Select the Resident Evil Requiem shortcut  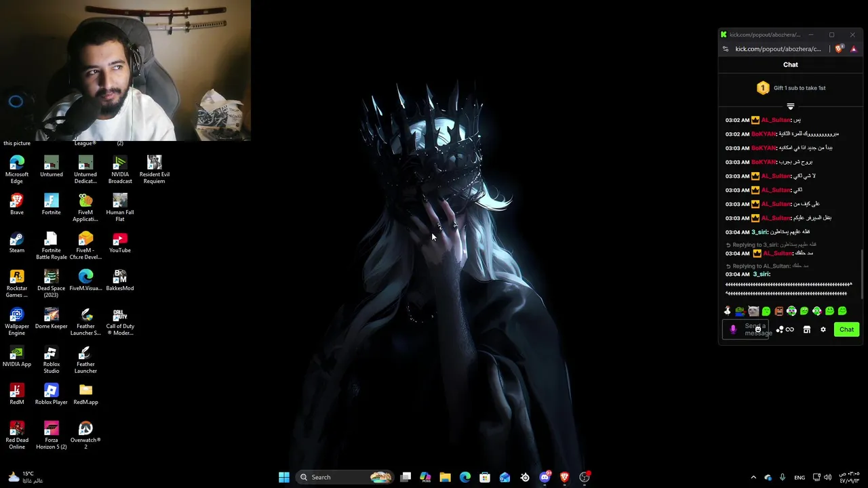[x=155, y=169]
